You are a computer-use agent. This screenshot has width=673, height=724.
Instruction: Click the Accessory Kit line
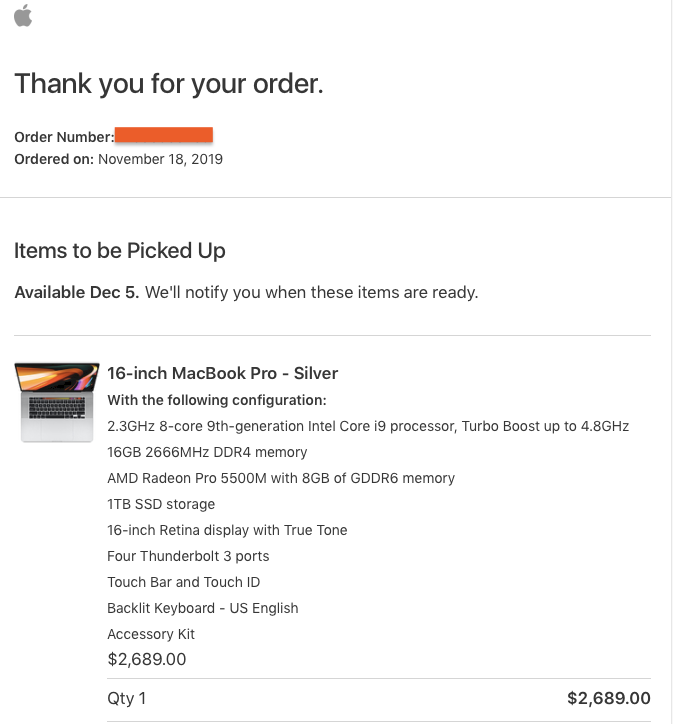click(x=151, y=634)
